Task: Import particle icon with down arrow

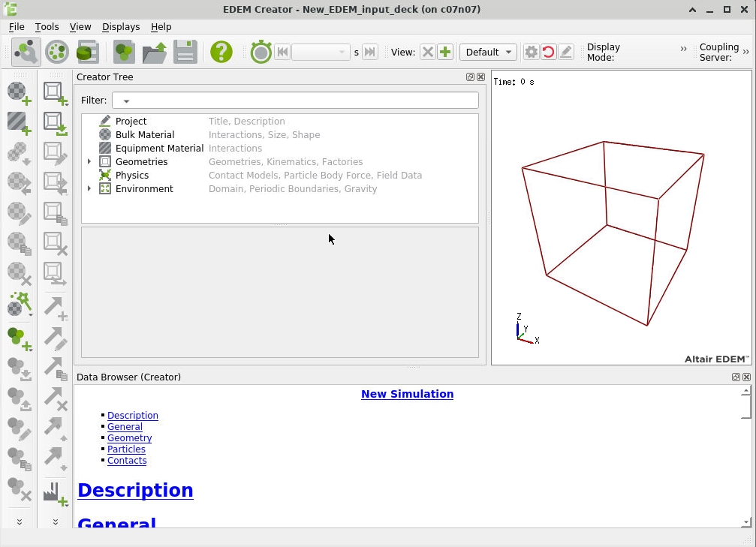Action: [x=20, y=369]
